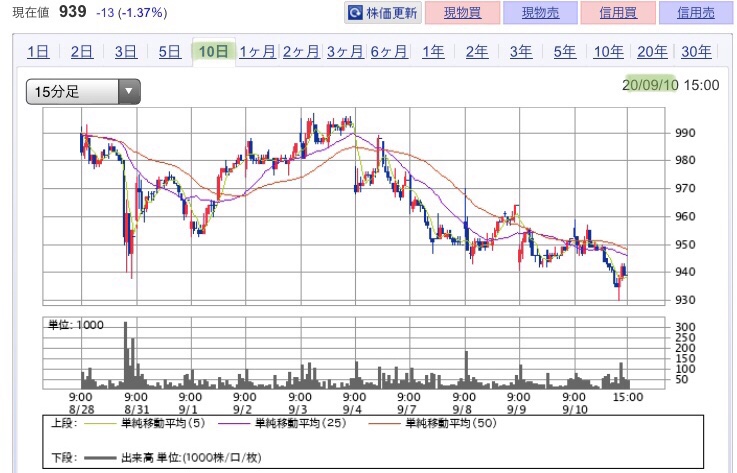Select the 1日 period tab
Image resolution: width=737 pixels, height=473 pixels.
pyautogui.click(x=38, y=51)
